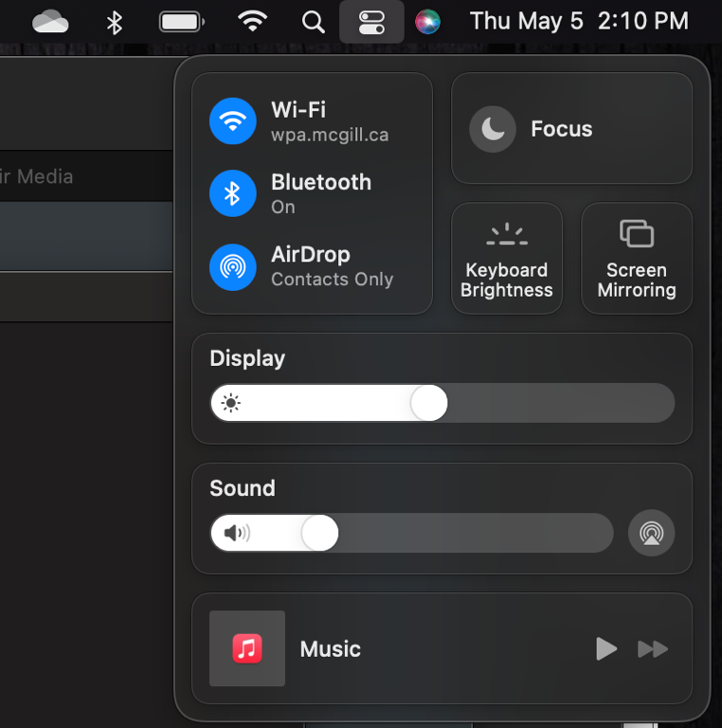Expand the Focus modes label
Screen dimensions: 722x728
click(x=562, y=129)
